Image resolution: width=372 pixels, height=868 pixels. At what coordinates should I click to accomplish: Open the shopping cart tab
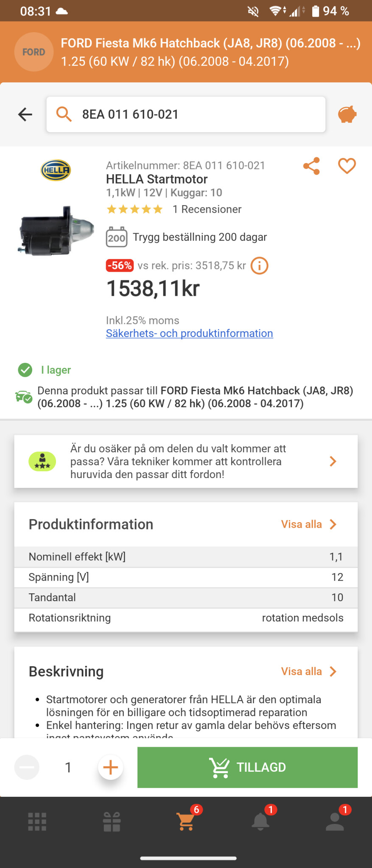coord(186,821)
